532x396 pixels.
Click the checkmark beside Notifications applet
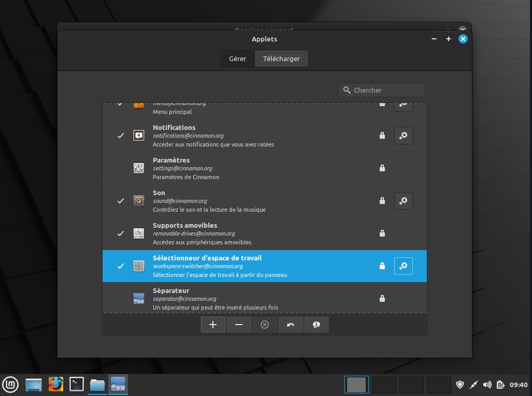click(121, 136)
